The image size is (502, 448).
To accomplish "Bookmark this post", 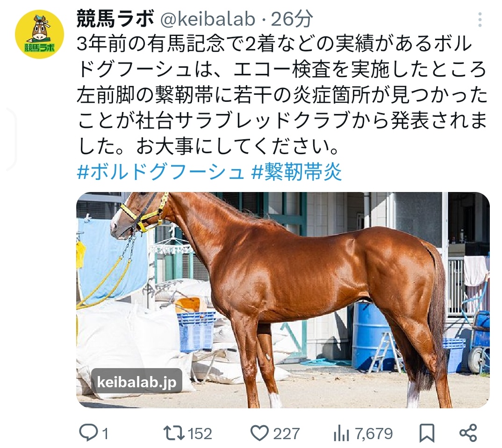I will pos(427,433).
